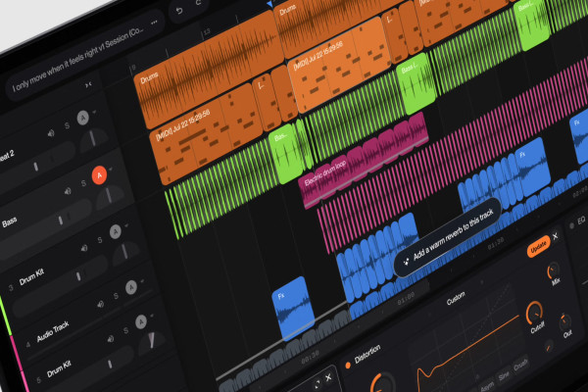Image resolution: width=588 pixels, height=392 pixels.
Task: Close the bottom-left panel with X
Action: 328,377
